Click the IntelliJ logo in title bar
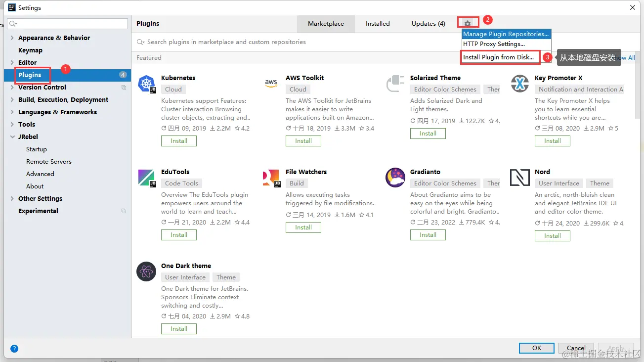644x362 pixels. pos(12,7)
